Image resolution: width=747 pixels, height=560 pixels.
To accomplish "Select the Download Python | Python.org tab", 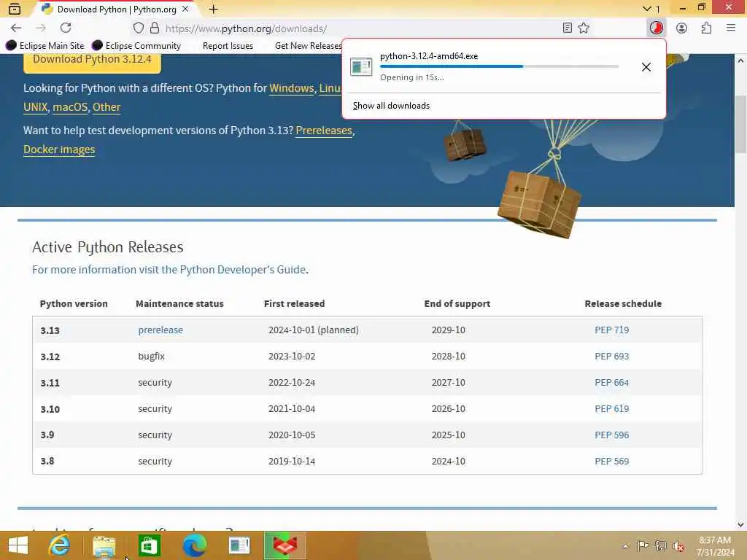I will pyautogui.click(x=115, y=9).
